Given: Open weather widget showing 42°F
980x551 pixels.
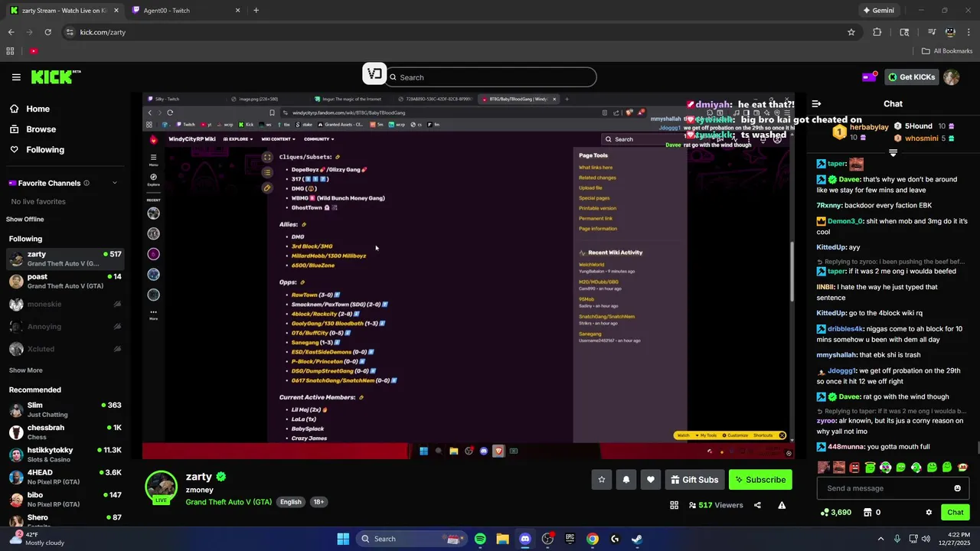Looking at the screenshot, I should (x=36, y=539).
